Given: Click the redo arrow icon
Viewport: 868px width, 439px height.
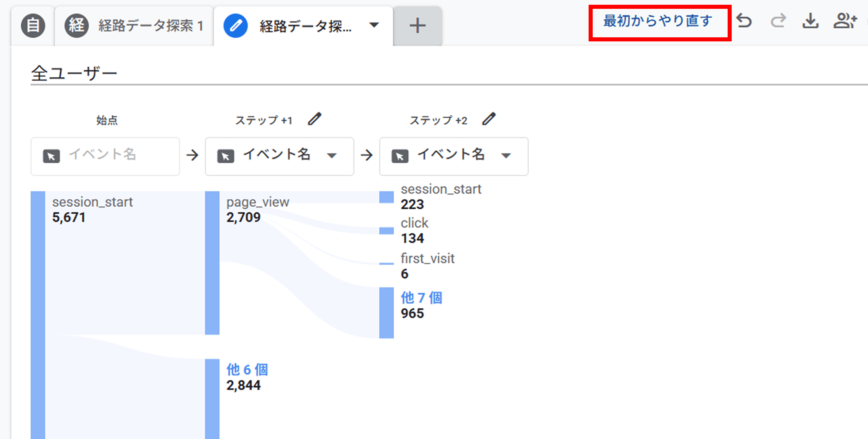Looking at the screenshot, I should coord(778,21).
